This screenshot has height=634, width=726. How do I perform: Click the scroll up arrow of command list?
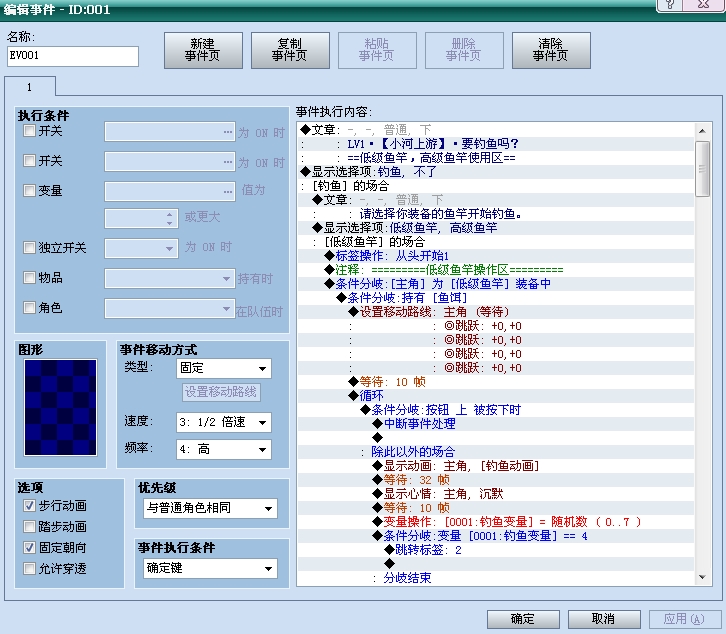tap(702, 131)
